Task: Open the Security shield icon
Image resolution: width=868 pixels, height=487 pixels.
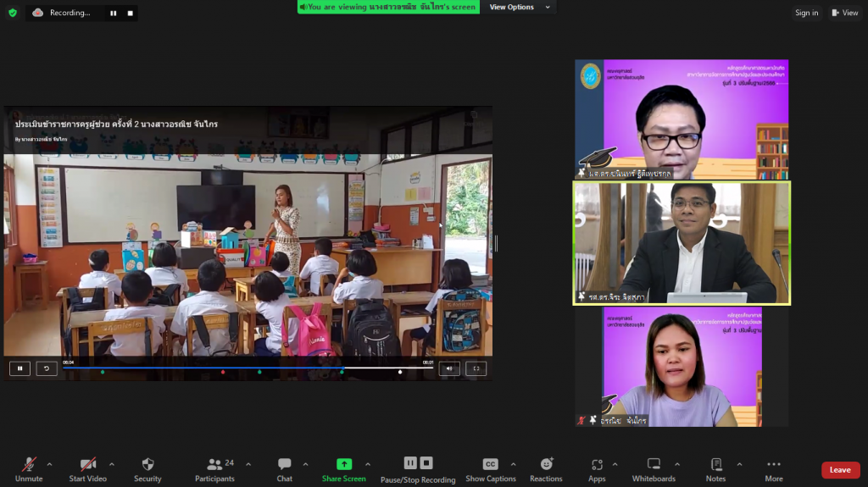Action: (147, 465)
